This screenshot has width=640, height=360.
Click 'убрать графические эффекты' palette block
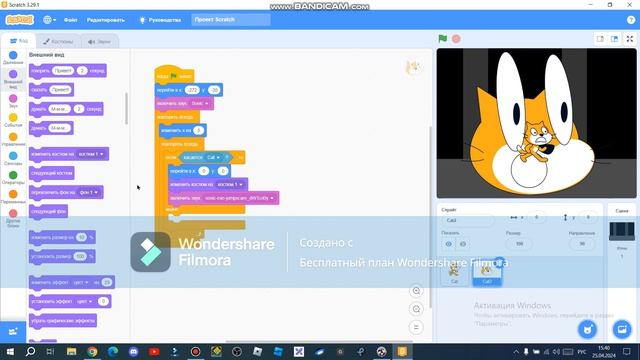tap(63, 321)
